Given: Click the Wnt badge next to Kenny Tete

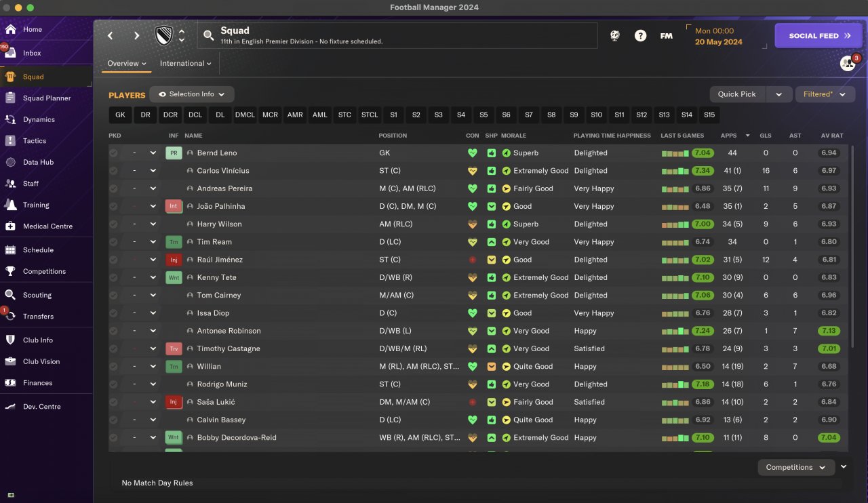Looking at the screenshot, I should tap(173, 277).
